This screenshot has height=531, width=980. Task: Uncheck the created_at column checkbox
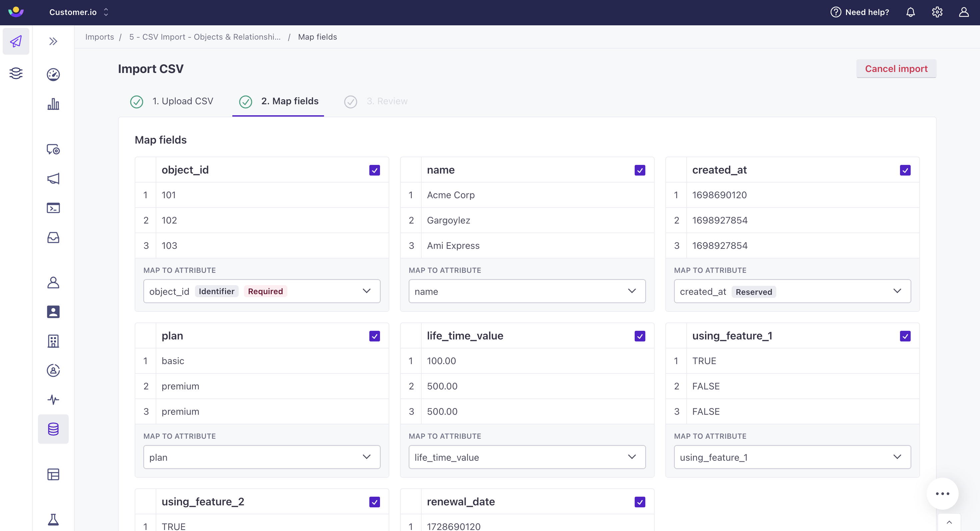point(905,170)
